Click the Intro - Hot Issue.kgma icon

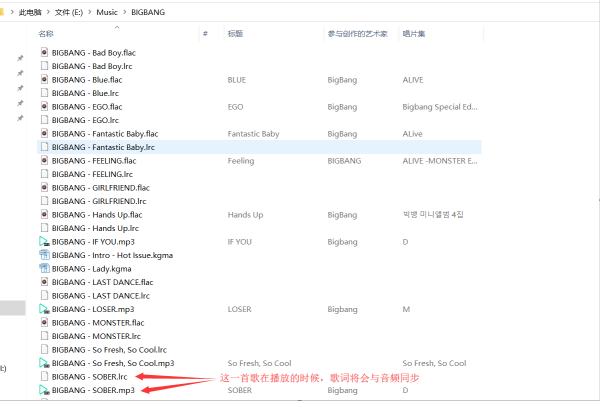coord(44,255)
